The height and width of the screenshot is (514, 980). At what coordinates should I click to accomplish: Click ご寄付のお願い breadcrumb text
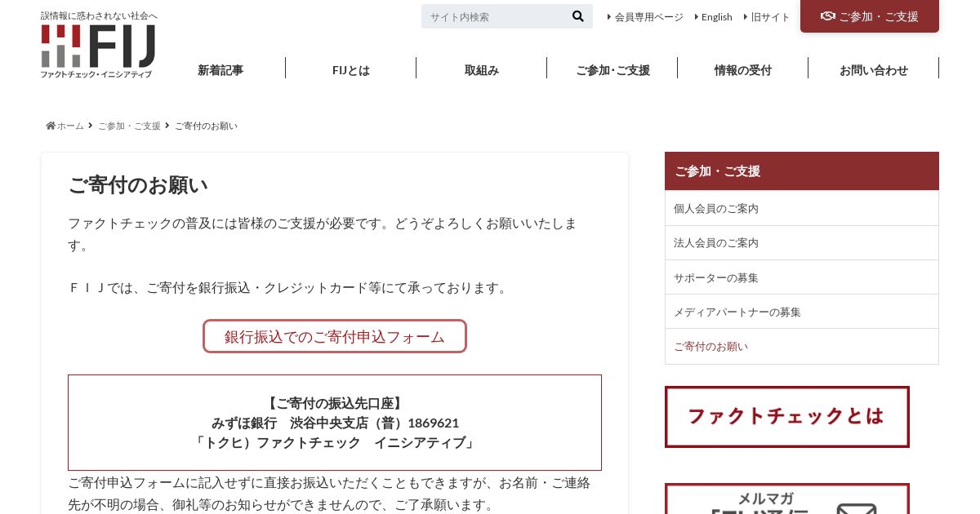[x=206, y=126]
